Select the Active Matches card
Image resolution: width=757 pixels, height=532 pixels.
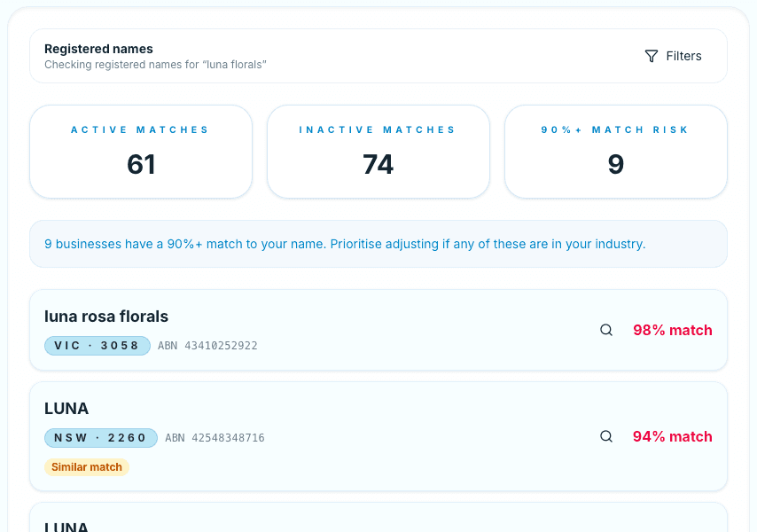click(x=141, y=152)
